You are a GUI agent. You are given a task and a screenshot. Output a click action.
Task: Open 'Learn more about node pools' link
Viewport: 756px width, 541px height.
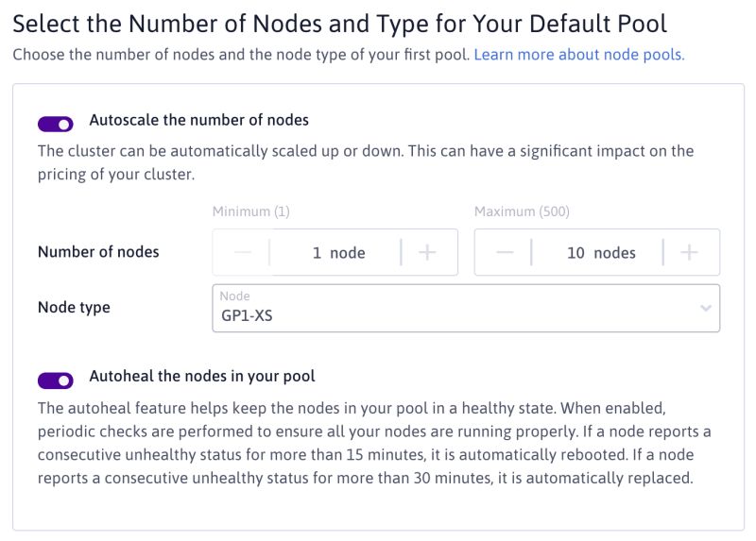point(578,55)
